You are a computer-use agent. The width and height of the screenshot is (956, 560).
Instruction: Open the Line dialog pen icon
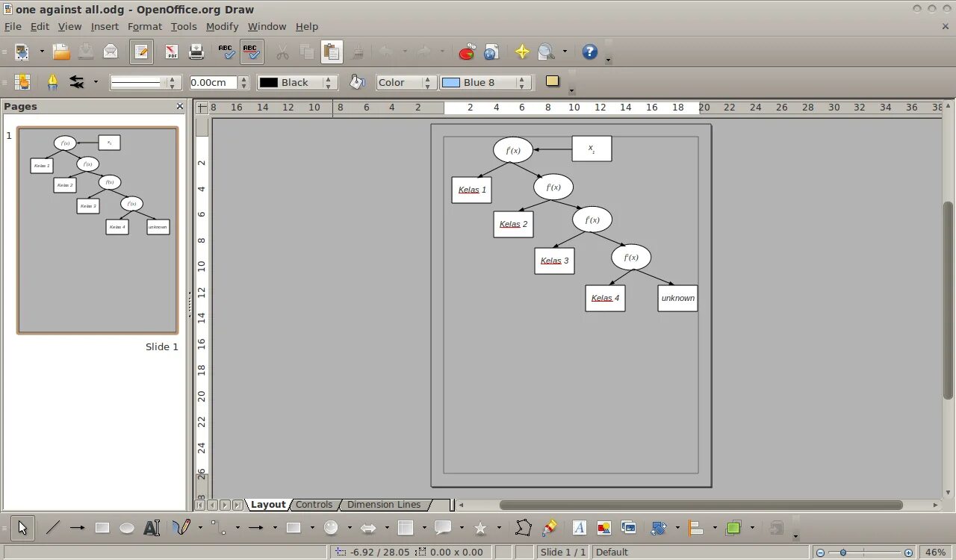pyautogui.click(x=52, y=82)
